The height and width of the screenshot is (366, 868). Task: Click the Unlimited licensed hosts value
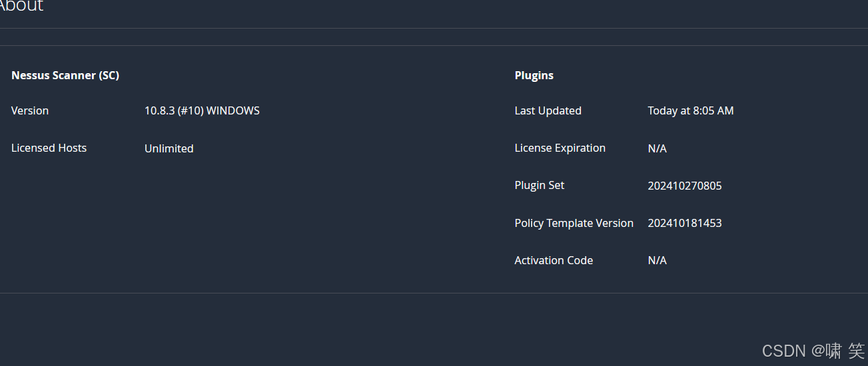pyautogui.click(x=169, y=149)
